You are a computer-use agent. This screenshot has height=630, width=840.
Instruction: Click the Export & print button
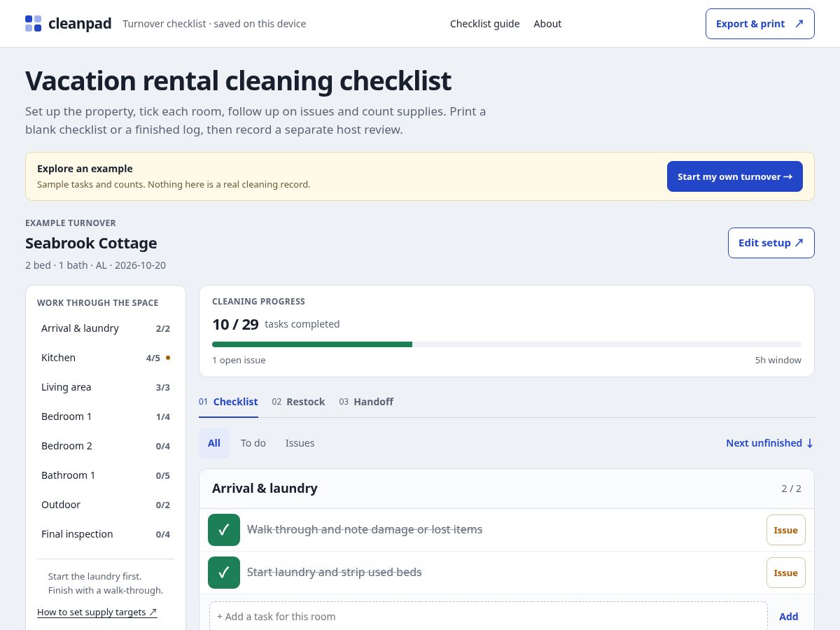tap(759, 24)
